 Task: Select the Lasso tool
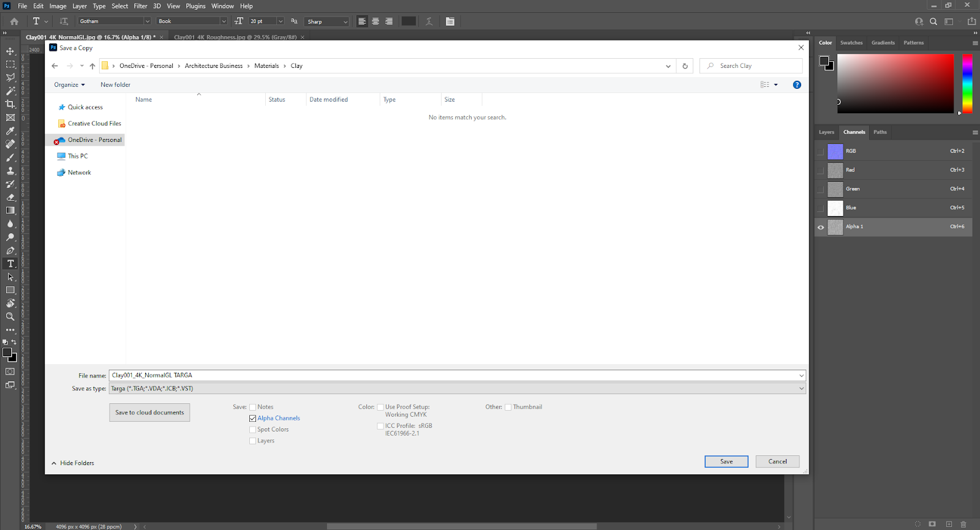[x=10, y=78]
